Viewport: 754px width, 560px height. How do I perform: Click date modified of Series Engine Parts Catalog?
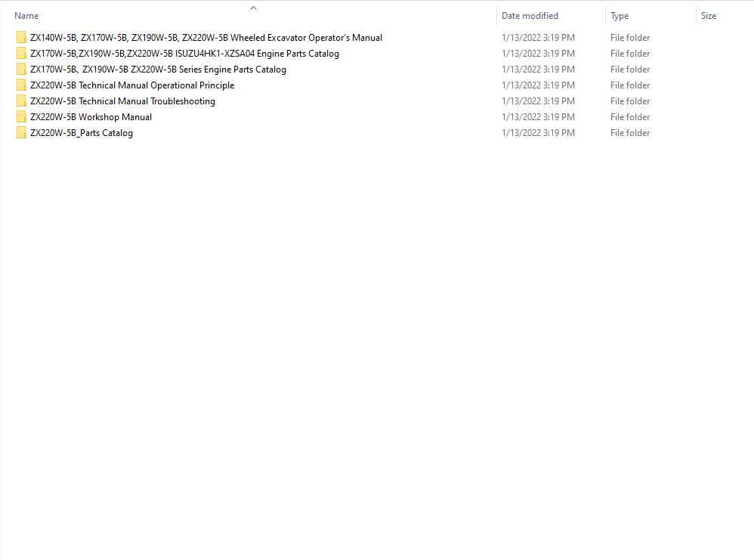[538, 70]
